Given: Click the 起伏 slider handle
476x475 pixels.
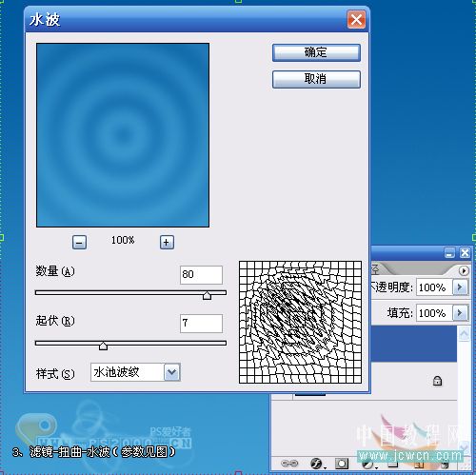Looking at the screenshot, I should (x=103, y=346).
